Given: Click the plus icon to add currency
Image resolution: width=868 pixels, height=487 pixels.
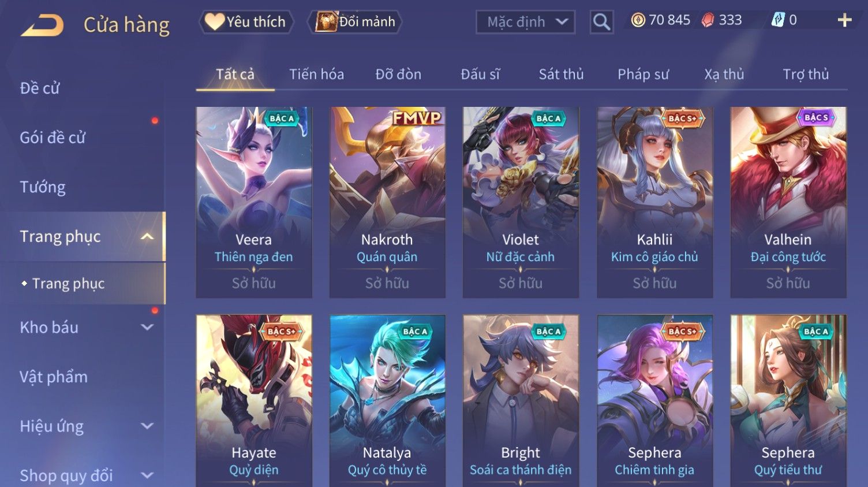Looking at the screenshot, I should 844,20.
